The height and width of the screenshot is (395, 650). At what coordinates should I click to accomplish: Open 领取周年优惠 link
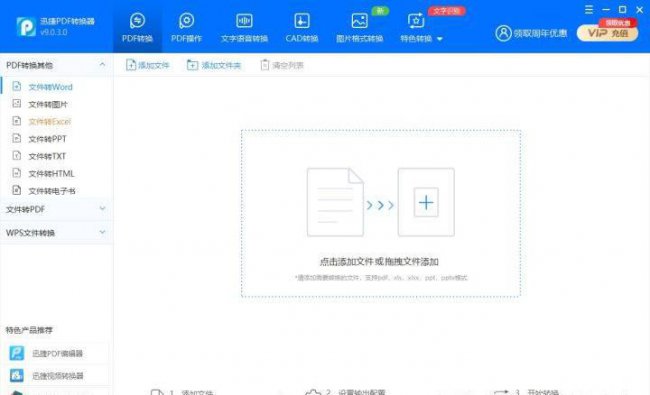(x=540, y=34)
